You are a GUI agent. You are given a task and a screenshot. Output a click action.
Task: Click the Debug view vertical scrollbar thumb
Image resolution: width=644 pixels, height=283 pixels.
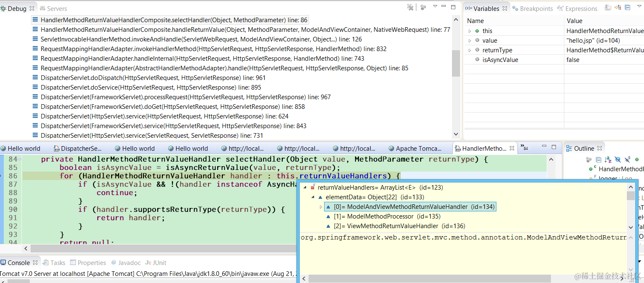[x=456, y=63]
